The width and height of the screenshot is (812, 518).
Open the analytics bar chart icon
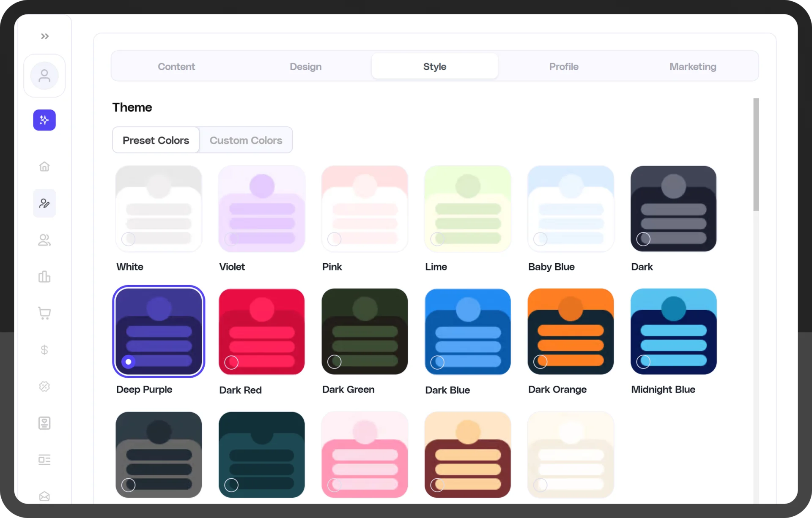[44, 277]
